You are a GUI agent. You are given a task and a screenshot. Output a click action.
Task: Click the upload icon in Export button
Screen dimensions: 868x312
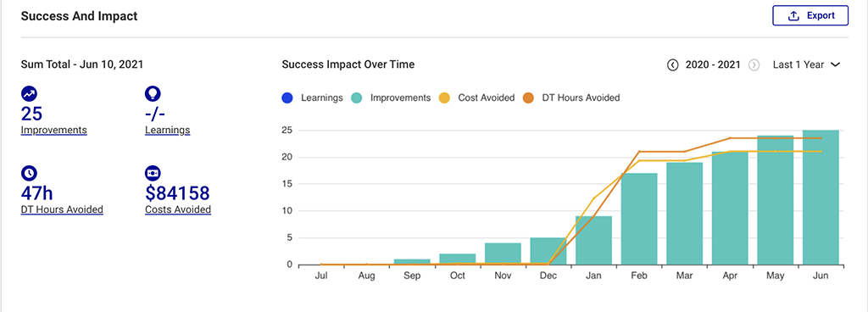pos(793,16)
